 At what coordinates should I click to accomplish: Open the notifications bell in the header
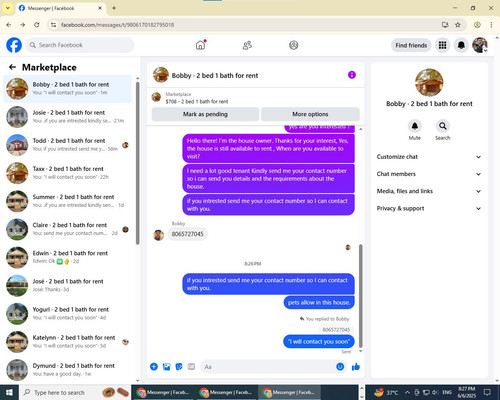(x=461, y=45)
